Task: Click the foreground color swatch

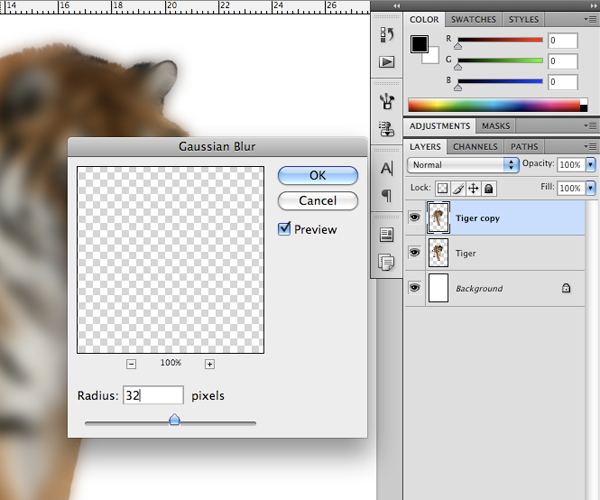Action: point(419,44)
